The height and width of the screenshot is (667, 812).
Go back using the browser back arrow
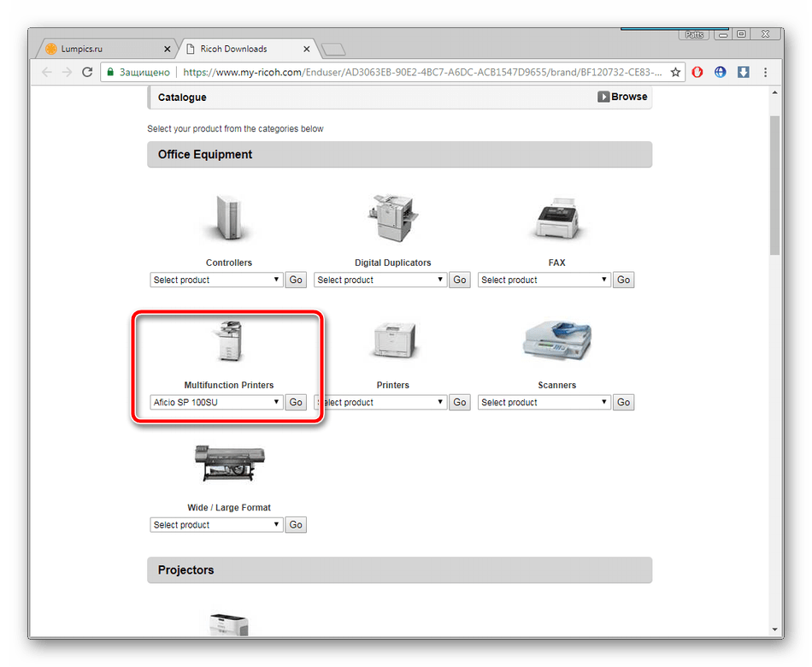47,73
